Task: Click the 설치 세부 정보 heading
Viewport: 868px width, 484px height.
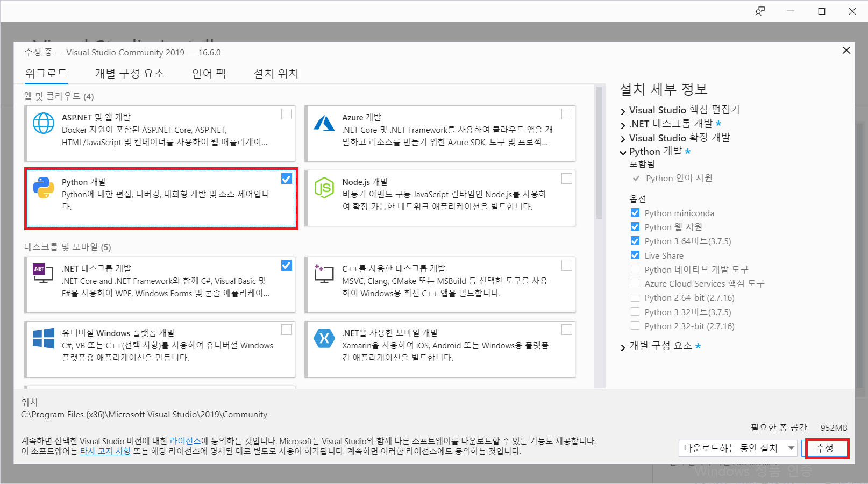Action: [x=664, y=89]
